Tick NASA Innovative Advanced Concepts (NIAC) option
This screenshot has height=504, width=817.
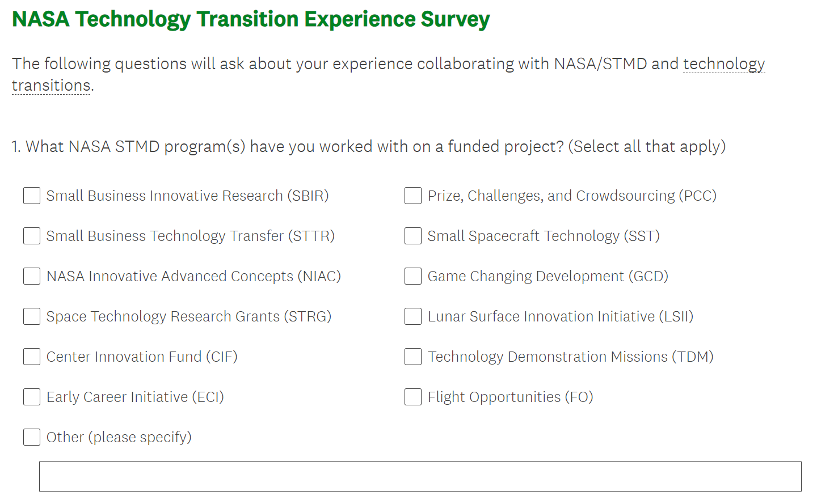32,276
